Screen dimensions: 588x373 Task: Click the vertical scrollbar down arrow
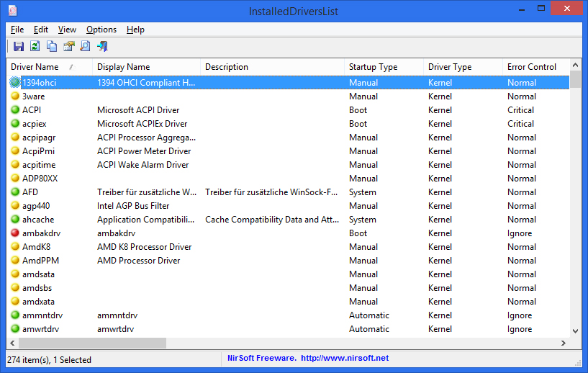[x=575, y=331]
